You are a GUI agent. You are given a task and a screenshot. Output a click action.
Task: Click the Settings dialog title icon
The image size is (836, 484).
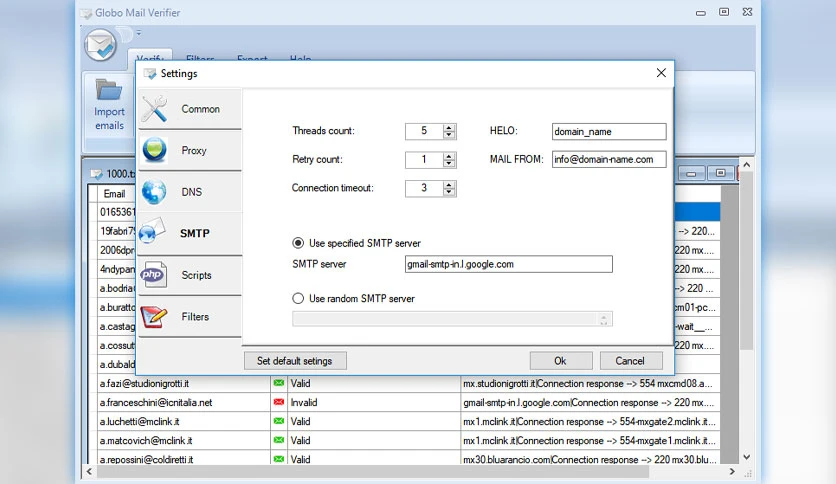[x=150, y=74]
